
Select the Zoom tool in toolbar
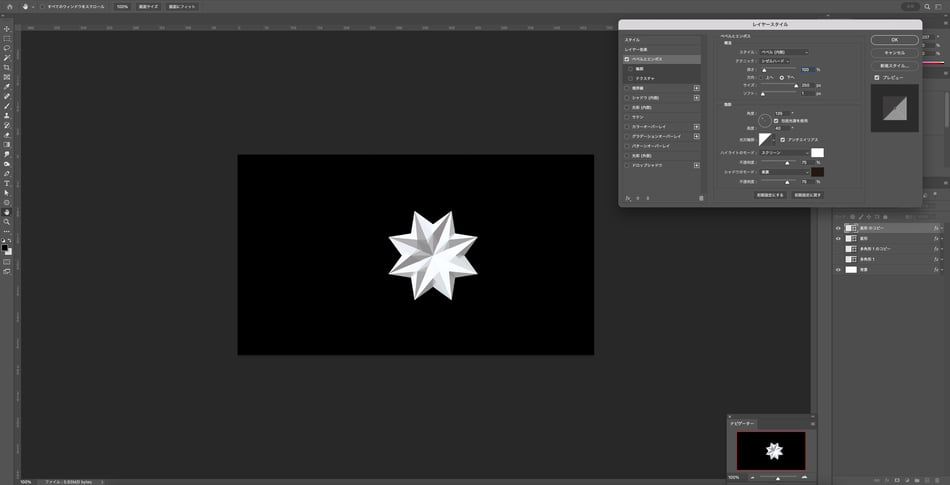7,221
